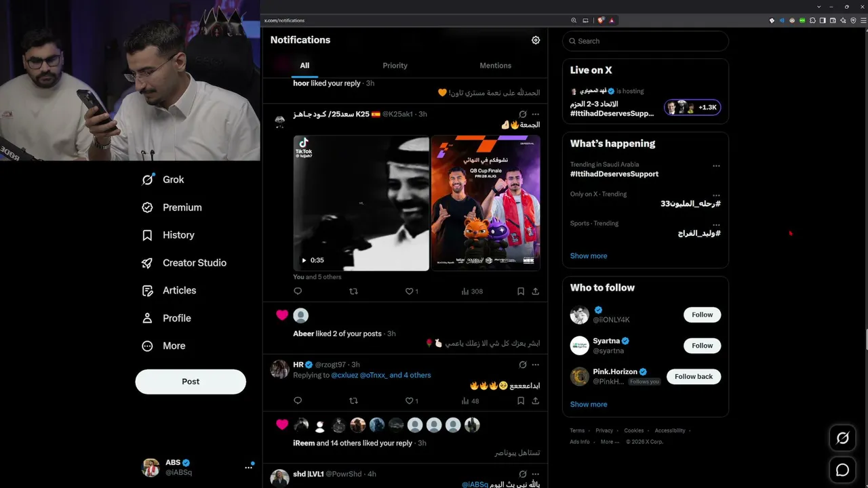Open more options for HR's post
This screenshot has width=868, height=488.
[x=536, y=365]
